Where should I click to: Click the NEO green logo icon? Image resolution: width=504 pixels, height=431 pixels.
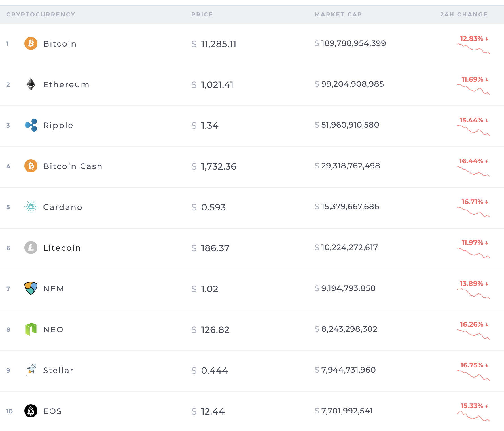point(31,329)
